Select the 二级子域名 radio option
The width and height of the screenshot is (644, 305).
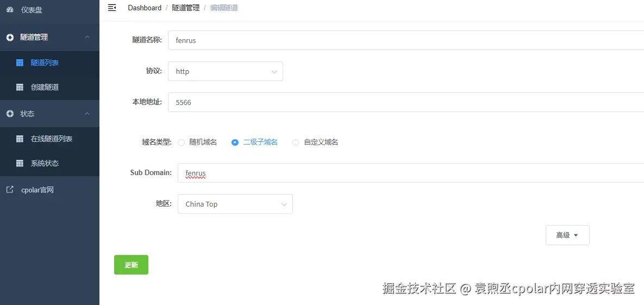click(235, 142)
